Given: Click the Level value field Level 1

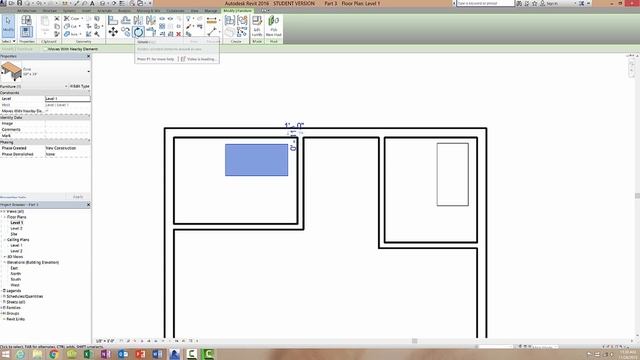Looking at the screenshot, I should pyautogui.click(x=68, y=99).
